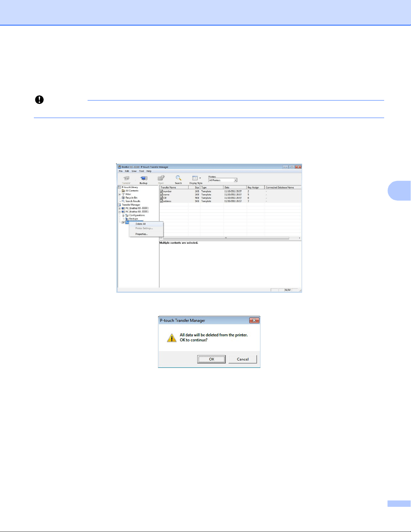
Task: Expand the first PC (Brother XX-XXXX) node
Action: pyautogui.click(x=119, y=208)
